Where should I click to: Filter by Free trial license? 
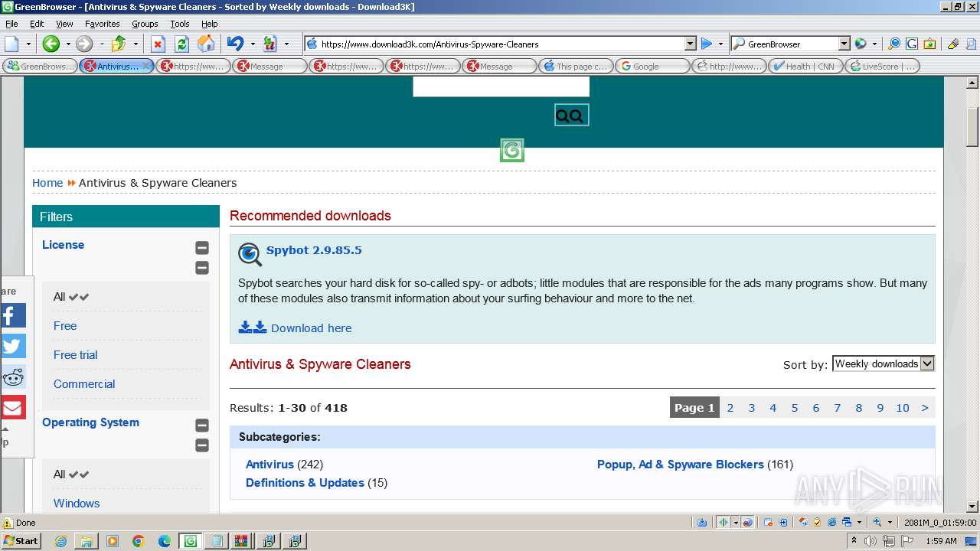coord(76,355)
